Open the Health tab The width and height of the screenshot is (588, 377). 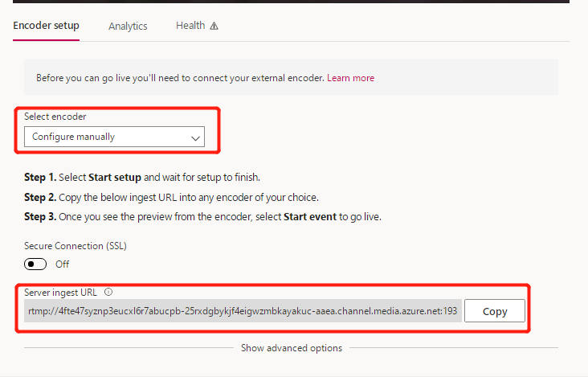(x=190, y=26)
